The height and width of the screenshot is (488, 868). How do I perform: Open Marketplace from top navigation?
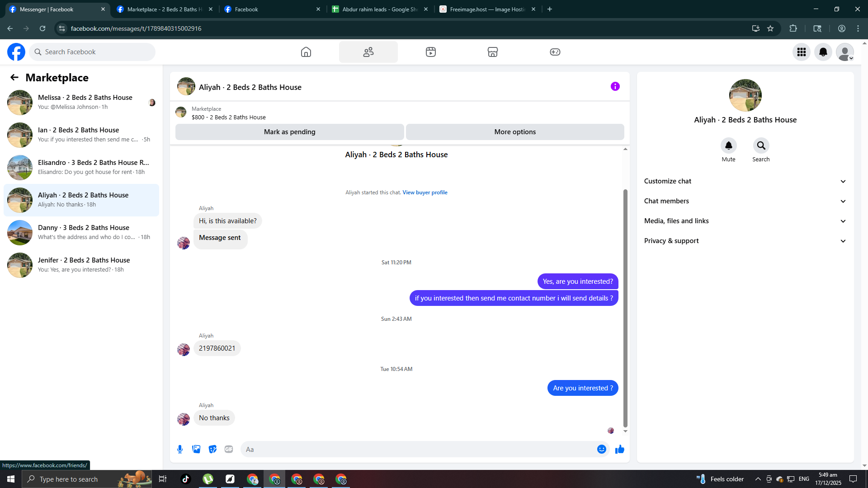(492, 52)
